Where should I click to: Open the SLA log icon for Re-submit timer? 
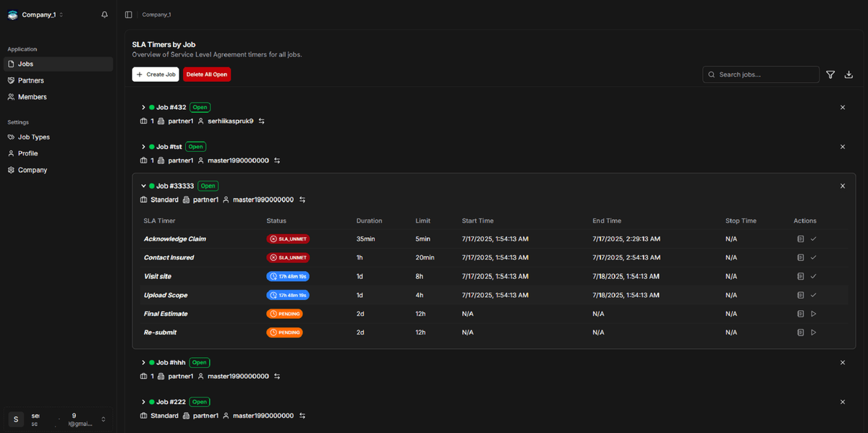tap(800, 333)
